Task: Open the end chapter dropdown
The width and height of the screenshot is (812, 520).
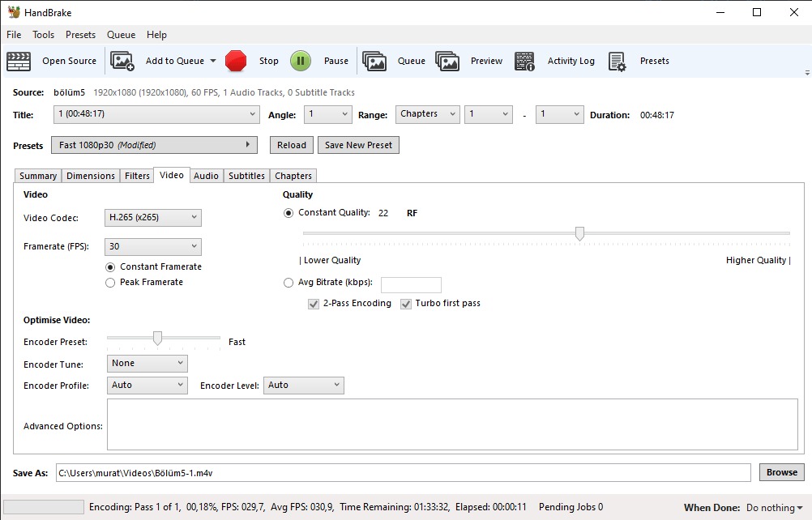Action: [x=559, y=114]
